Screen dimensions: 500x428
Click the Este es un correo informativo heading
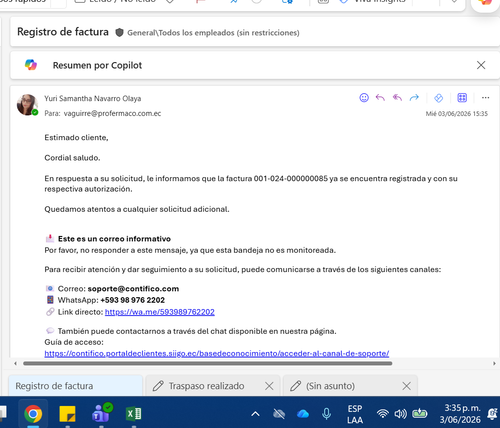(x=114, y=239)
